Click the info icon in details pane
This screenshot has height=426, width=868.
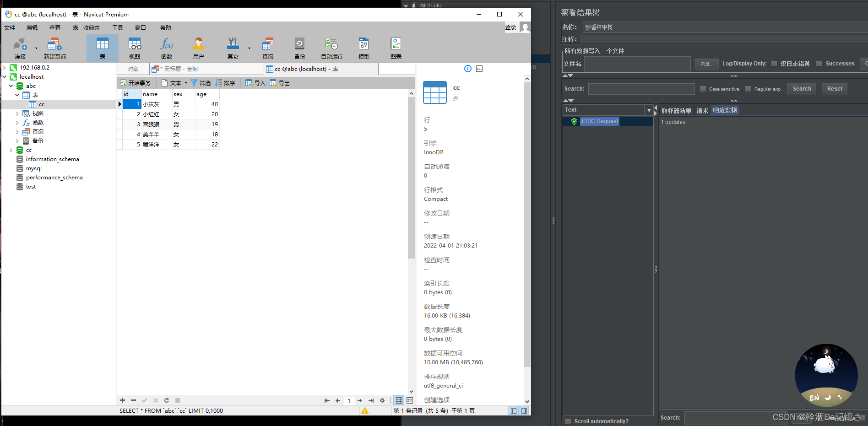(x=468, y=69)
